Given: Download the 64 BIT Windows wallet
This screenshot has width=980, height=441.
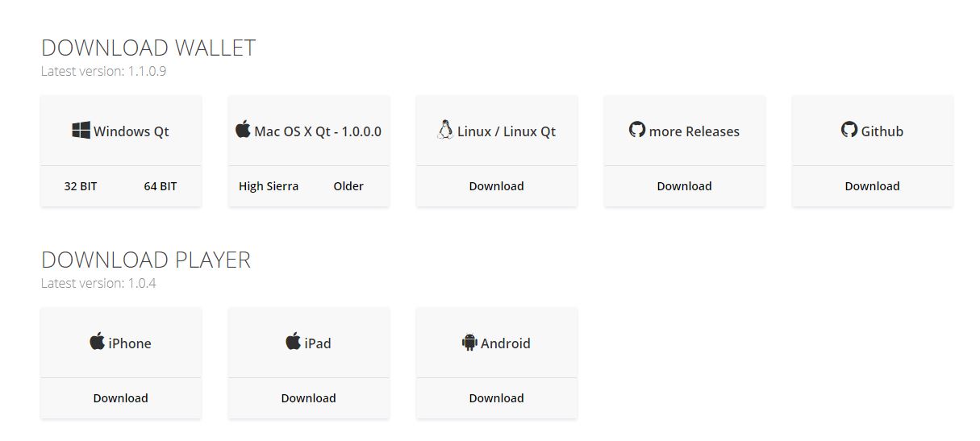Looking at the screenshot, I should 161,186.
